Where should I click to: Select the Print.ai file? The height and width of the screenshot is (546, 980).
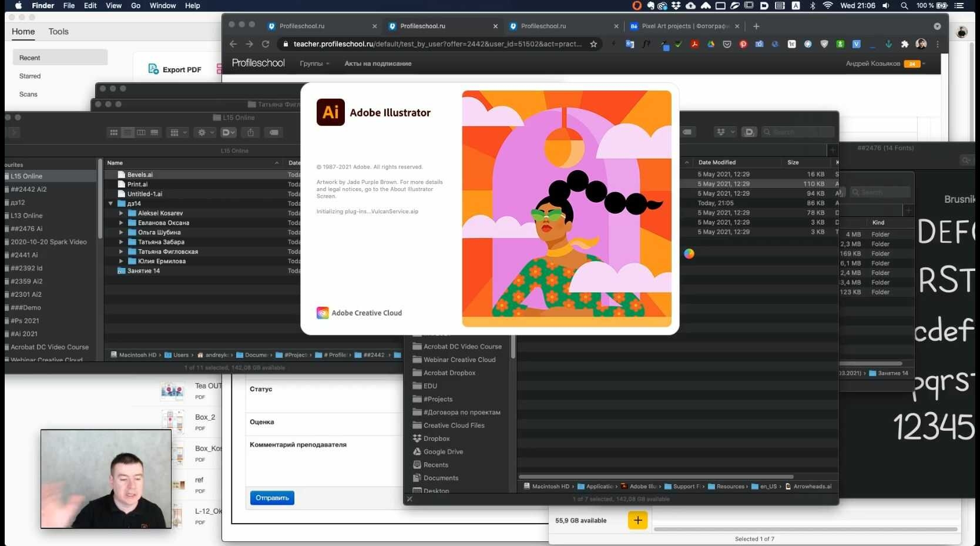coord(137,184)
